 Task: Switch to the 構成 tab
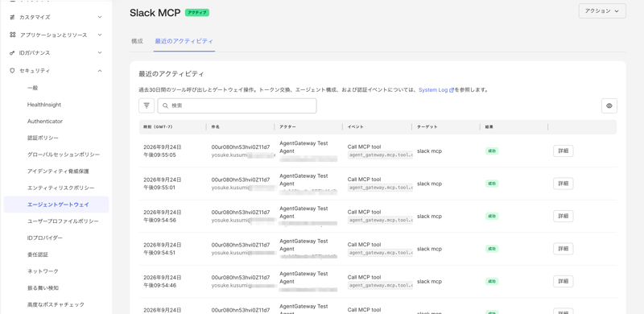[137, 41]
